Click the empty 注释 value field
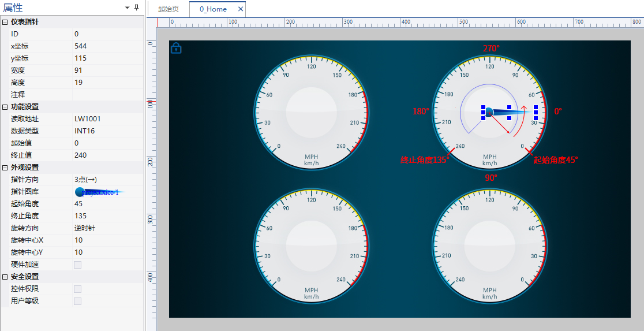Image resolution: width=644 pixels, height=331 pixels. (108, 95)
